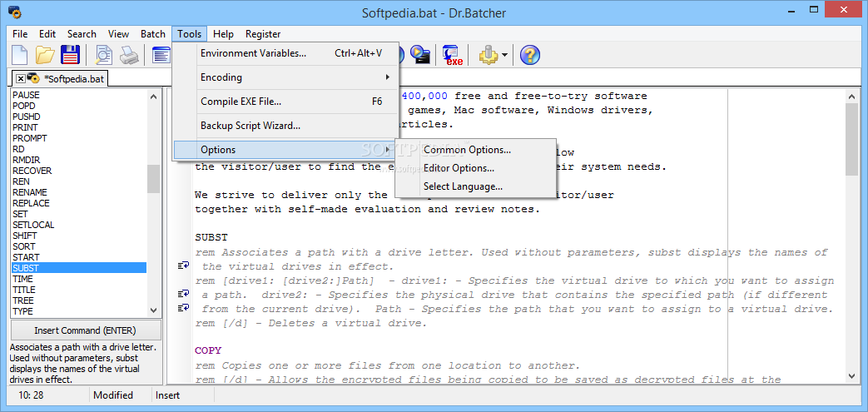
Task: Open the Edit menu
Action: pyautogui.click(x=47, y=34)
